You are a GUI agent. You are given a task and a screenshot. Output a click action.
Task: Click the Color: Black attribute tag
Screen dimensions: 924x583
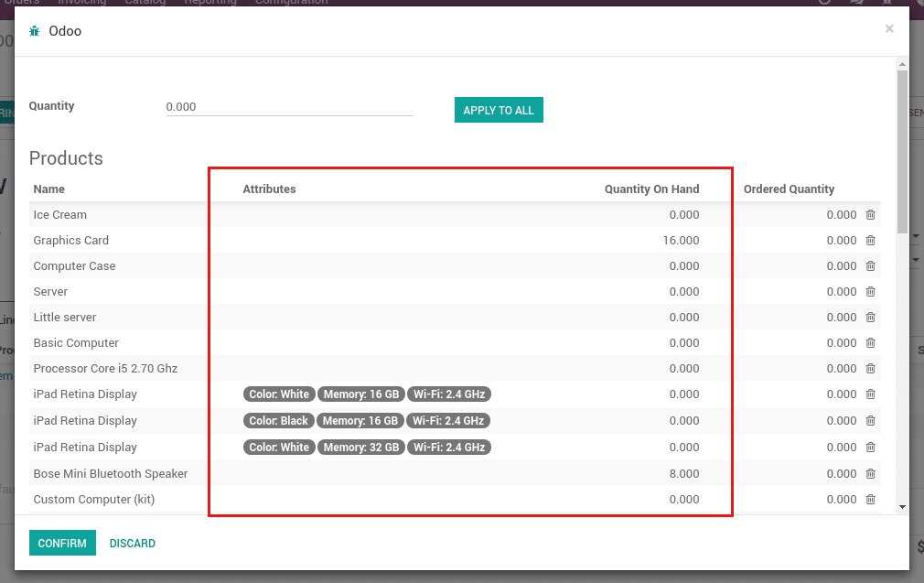coord(279,420)
